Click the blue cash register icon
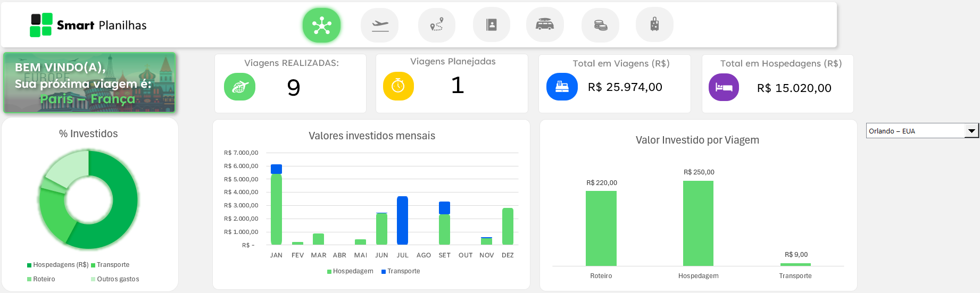 pos(562,86)
